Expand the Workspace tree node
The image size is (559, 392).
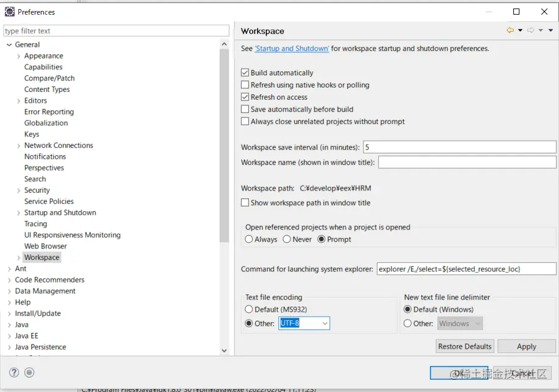click(x=18, y=257)
